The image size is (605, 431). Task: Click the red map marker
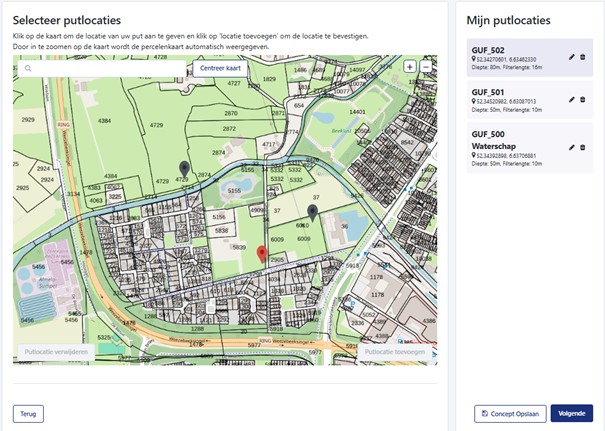tap(262, 254)
